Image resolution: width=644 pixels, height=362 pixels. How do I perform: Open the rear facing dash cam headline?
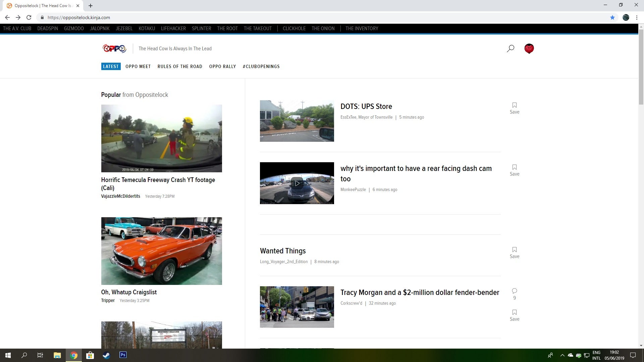click(416, 173)
